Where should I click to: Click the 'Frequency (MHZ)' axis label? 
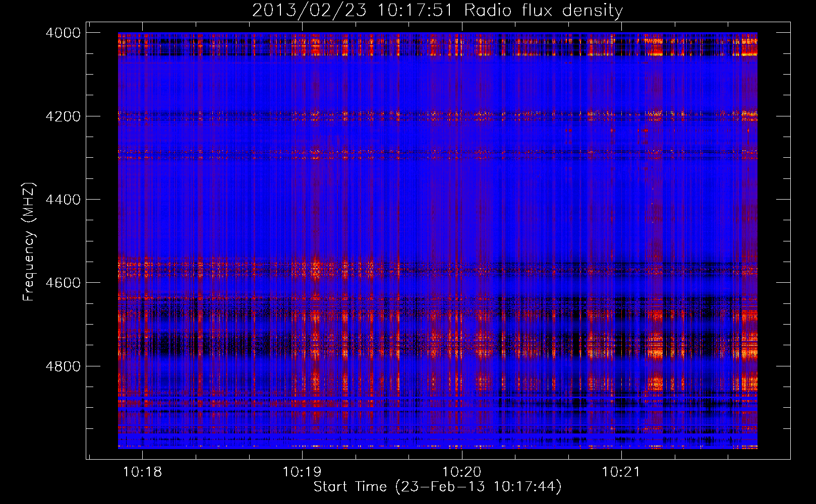pos(29,242)
